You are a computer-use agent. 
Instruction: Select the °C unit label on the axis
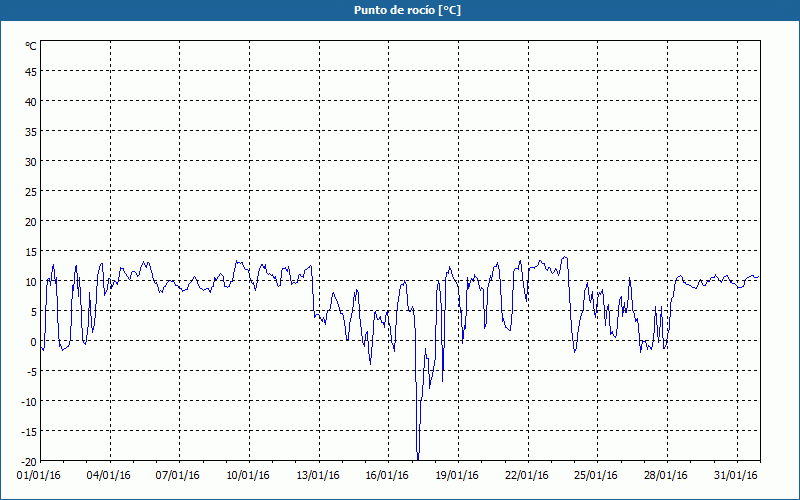pos(31,46)
